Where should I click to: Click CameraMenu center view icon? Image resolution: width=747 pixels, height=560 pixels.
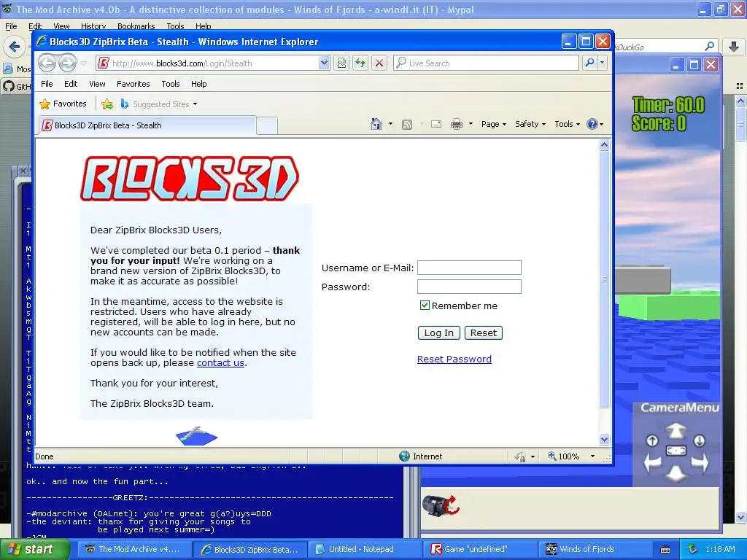pyautogui.click(x=676, y=451)
